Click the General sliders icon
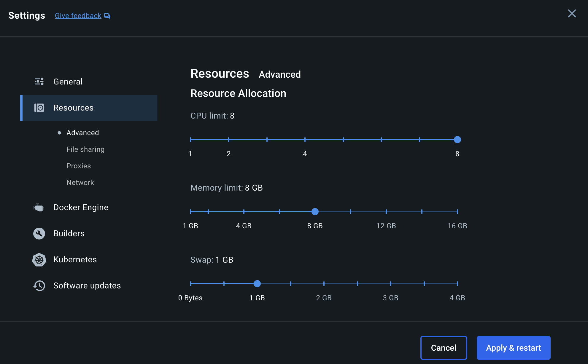588x364 pixels. (x=39, y=82)
